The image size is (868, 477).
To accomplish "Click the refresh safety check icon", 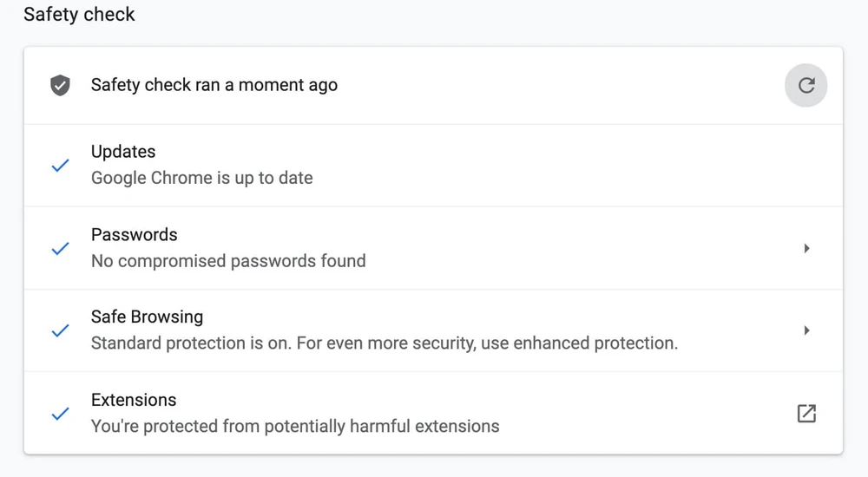I will tap(806, 85).
